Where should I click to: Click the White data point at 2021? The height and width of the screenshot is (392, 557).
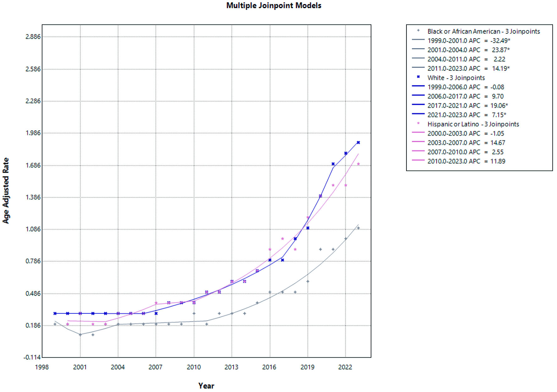333,164
